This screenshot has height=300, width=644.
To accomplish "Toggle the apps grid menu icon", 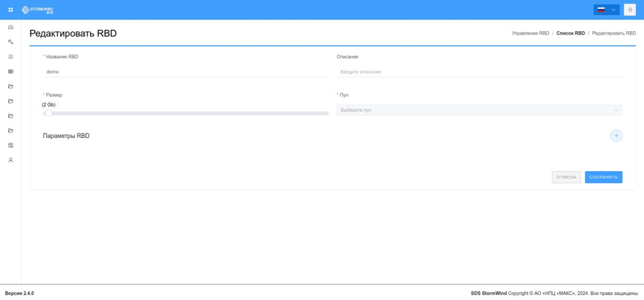I will point(11,10).
